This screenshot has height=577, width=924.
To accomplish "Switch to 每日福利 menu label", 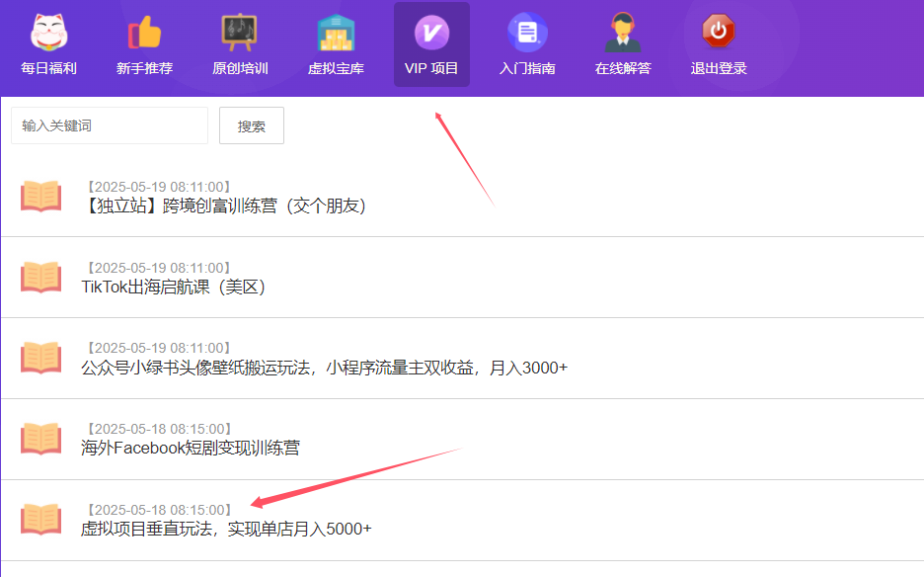I will point(49,68).
